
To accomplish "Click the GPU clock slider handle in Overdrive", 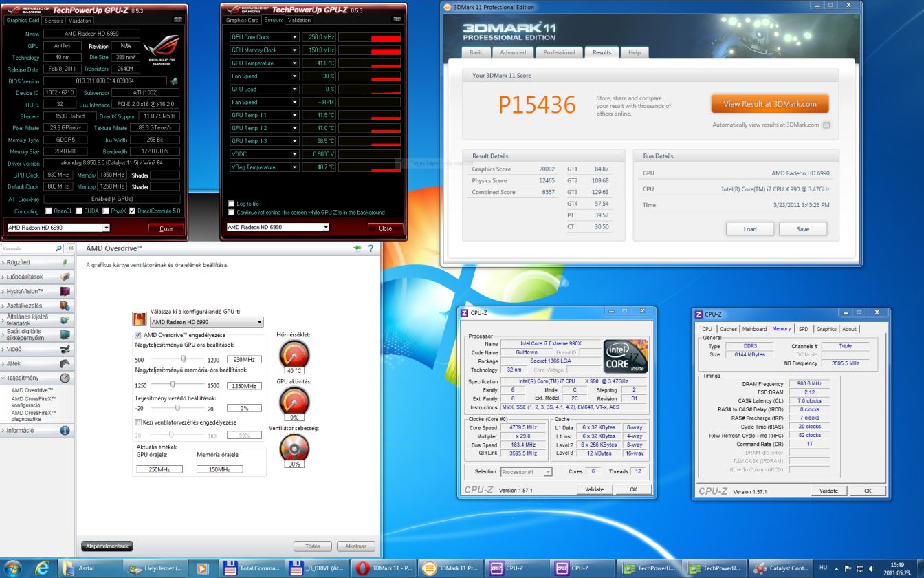I will [183, 358].
